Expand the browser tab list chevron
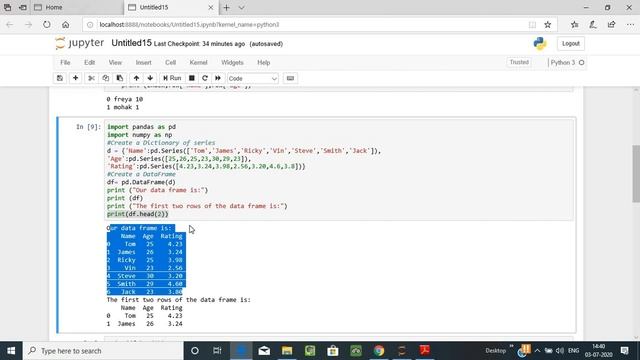This screenshot has height=360, width=640. pyautogui.click(x=241, y=7)
